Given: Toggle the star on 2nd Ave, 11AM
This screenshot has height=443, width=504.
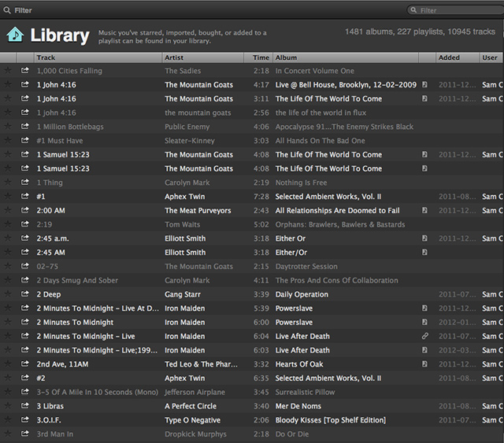Looking at the screenshot, I should coord(9,364).
